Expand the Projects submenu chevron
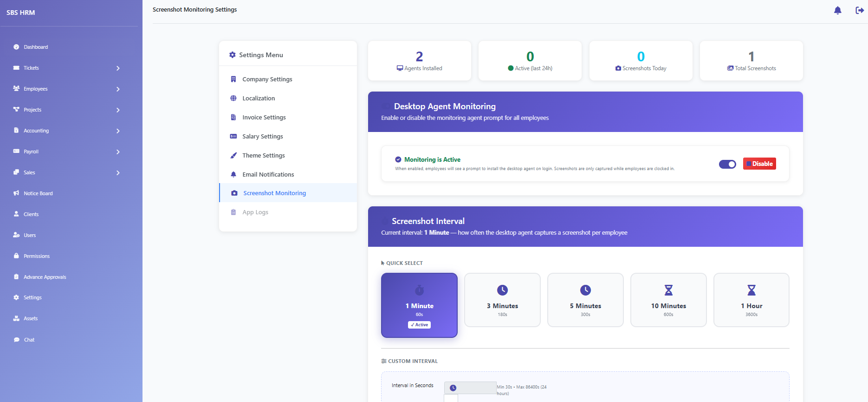Screen dimensions: 868x402 tap(118, 110)
